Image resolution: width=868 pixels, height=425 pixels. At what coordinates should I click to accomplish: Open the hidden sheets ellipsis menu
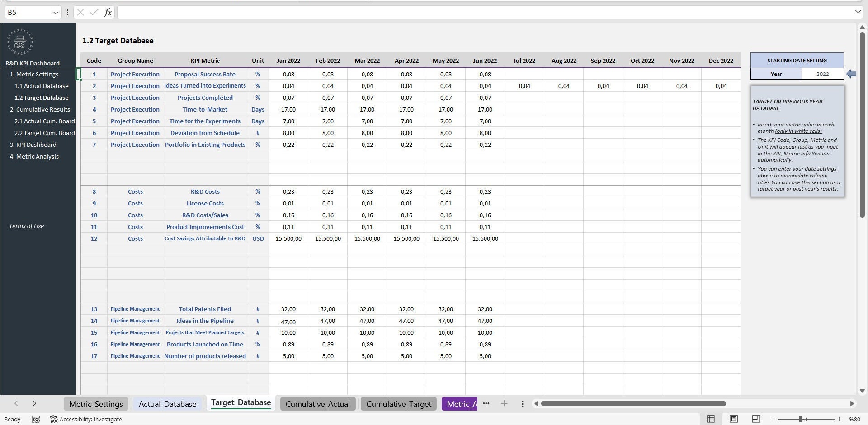pos(486,403)
